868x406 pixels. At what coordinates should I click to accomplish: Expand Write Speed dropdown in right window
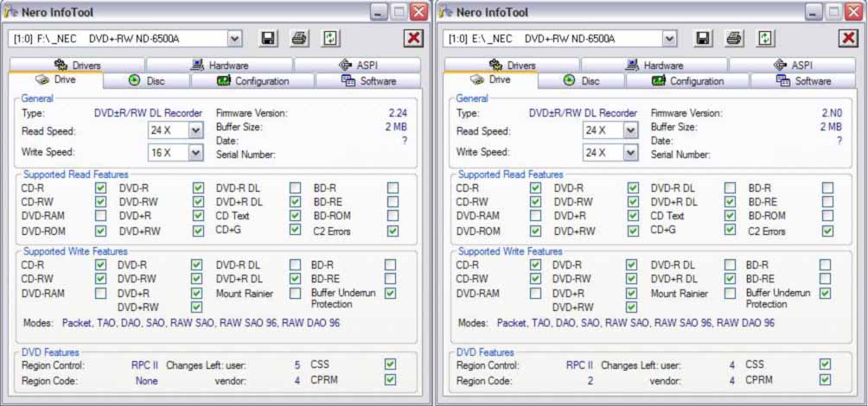(630, 152)
